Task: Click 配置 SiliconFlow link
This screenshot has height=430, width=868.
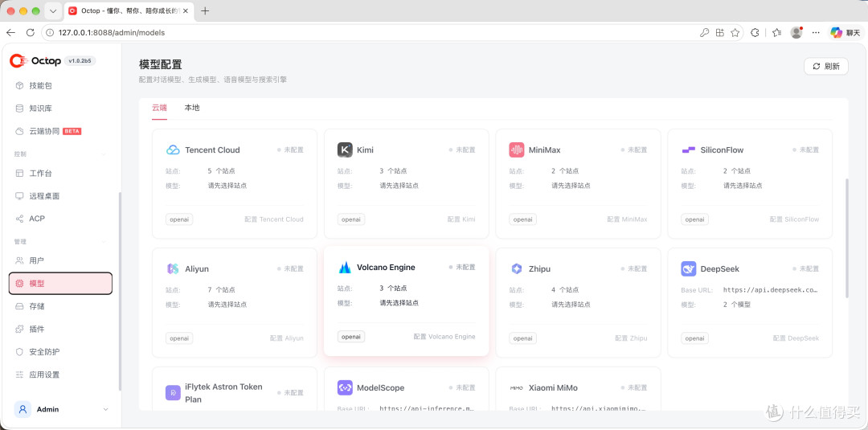Action: pos(794,219)
